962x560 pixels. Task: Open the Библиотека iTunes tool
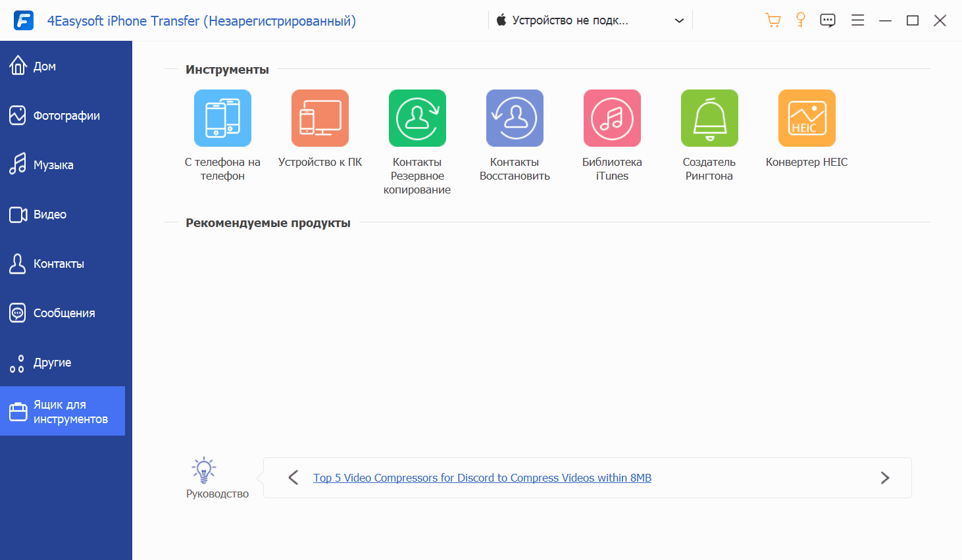[612, 118]
